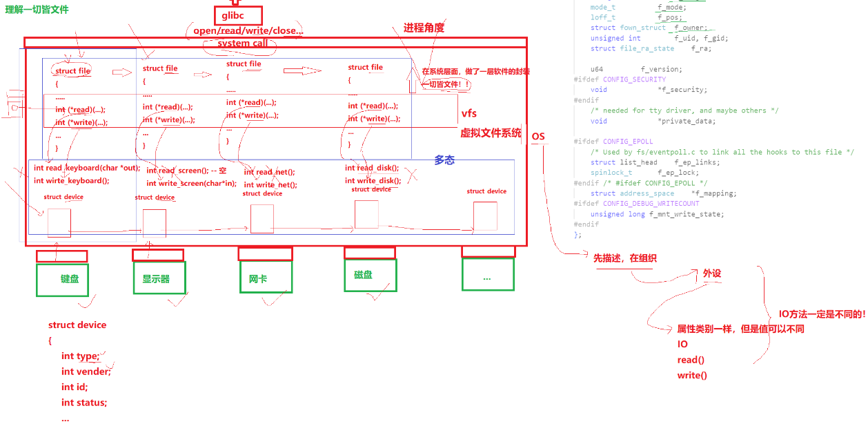This screenshot has width=868, height=424.
Task: Select the 'int read_disk();' line
Action: [x=372, y=168]
